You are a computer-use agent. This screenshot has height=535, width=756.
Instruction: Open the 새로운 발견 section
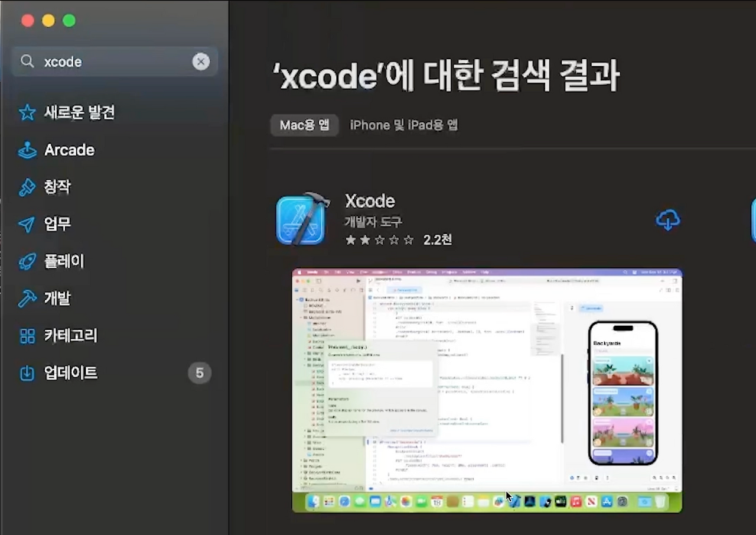coord(79,112)
